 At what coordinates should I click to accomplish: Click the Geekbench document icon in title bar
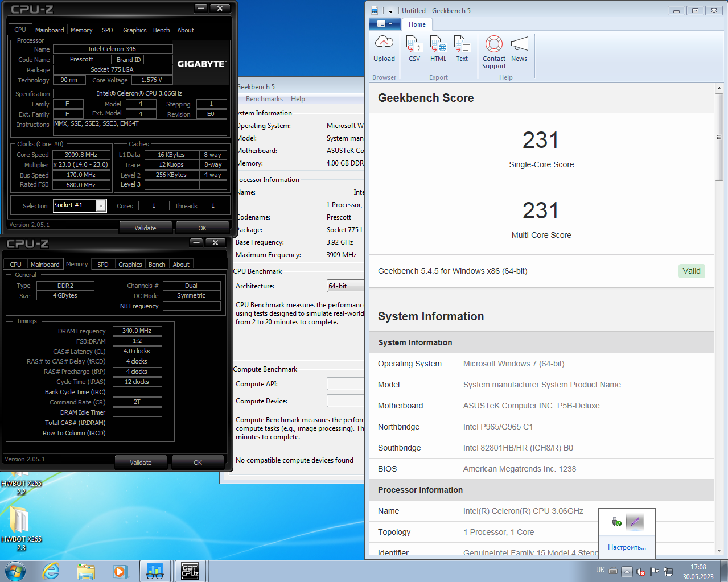375,11
